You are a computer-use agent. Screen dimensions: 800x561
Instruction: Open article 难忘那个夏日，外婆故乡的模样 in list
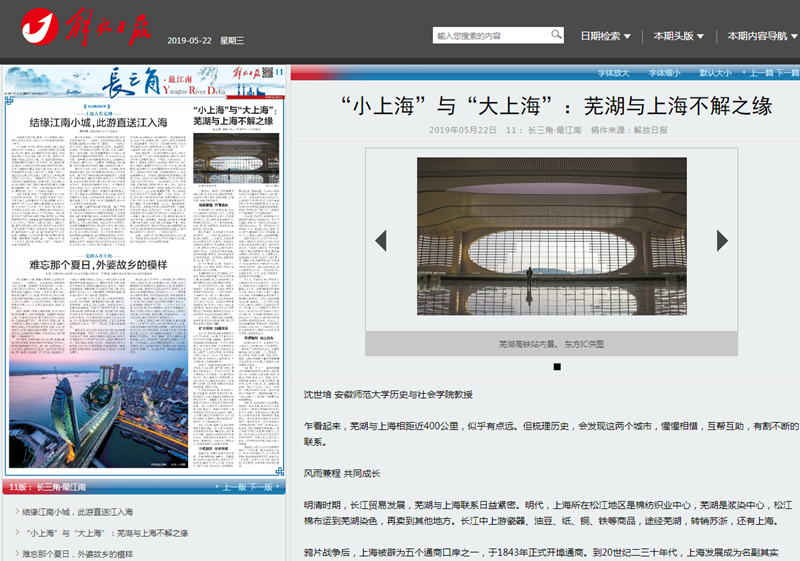[76, 554]
